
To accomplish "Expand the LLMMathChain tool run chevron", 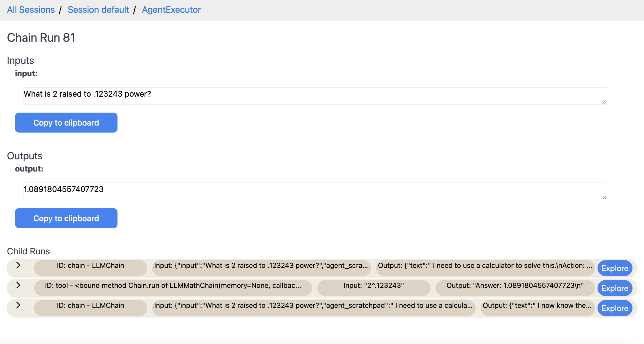I will tap(18, 285).
